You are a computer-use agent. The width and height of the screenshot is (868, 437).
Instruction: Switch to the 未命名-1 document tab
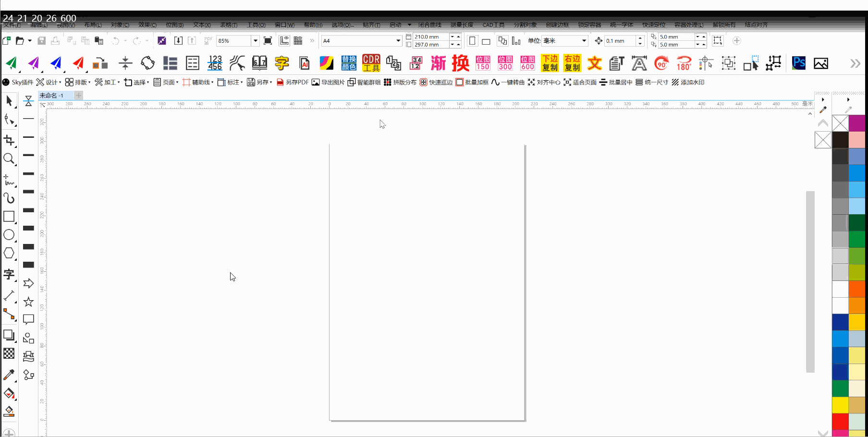[x=52, y=96]
